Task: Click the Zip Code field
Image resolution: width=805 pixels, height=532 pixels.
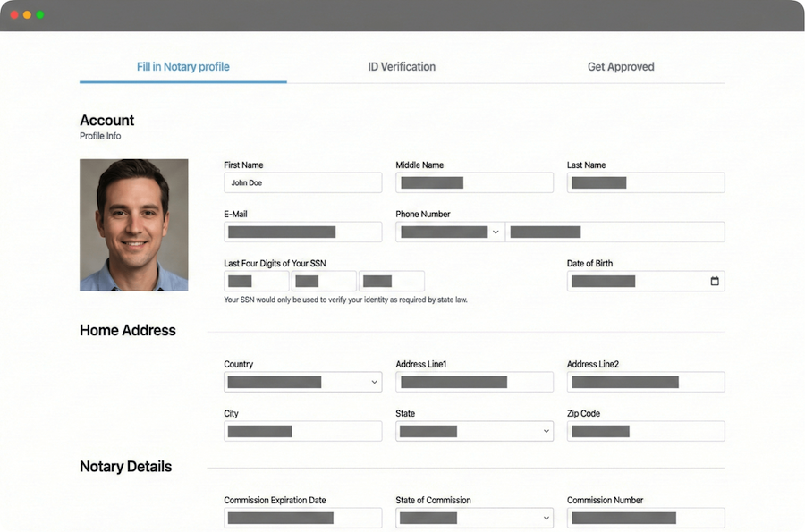Action: click(x=646, y=431)
